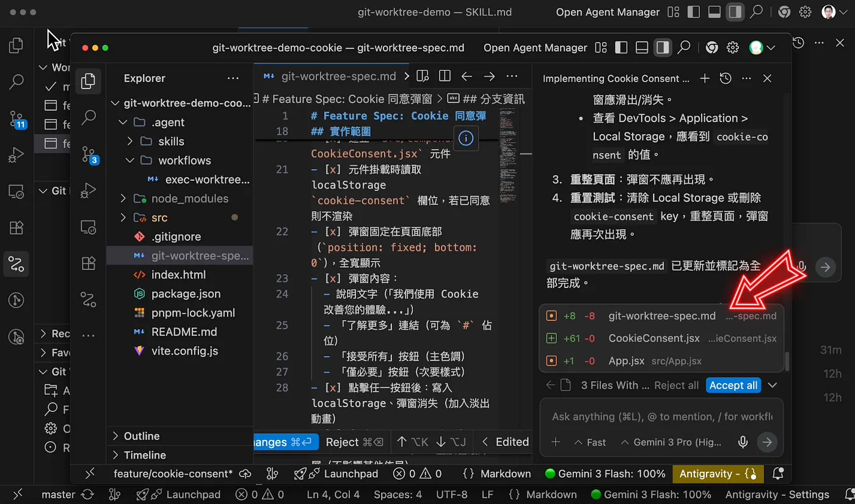Click the Accept all button
The height and width of the screenshot is (504, 855).
tap(733, 385)
